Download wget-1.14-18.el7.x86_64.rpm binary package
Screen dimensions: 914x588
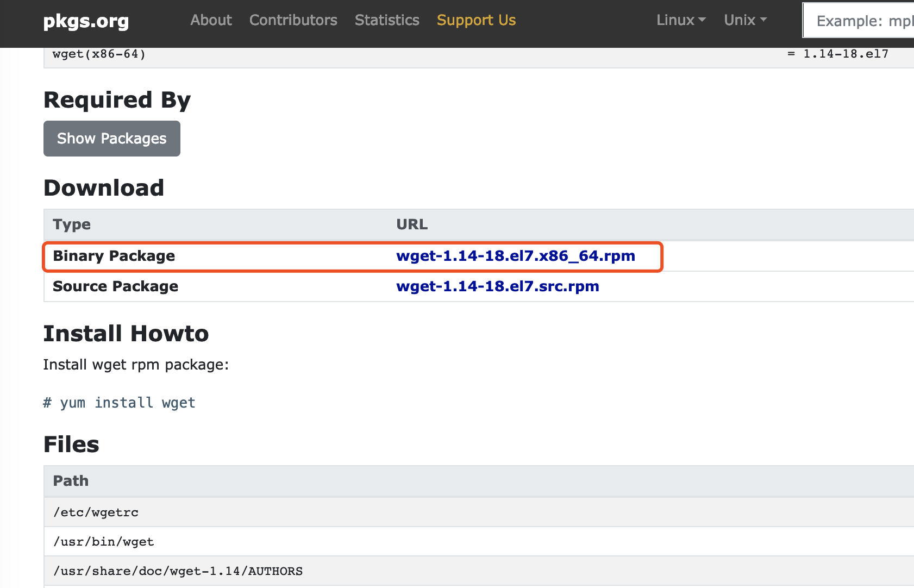tap(516, 256)
